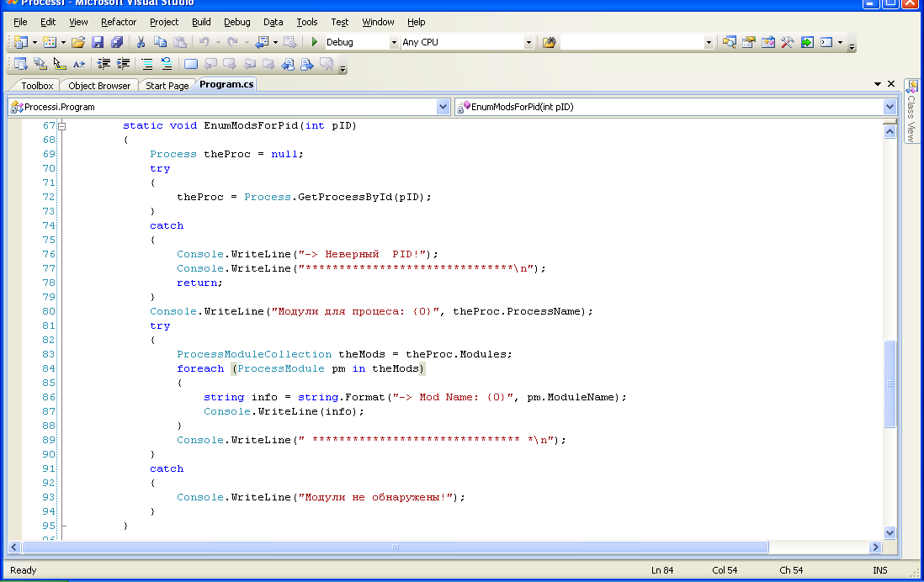Image resolution: width=924 pixels, height=582 pixels.
Task: Open Solution Explorer from the toolbar icon
Action: [x=730, y=42]
